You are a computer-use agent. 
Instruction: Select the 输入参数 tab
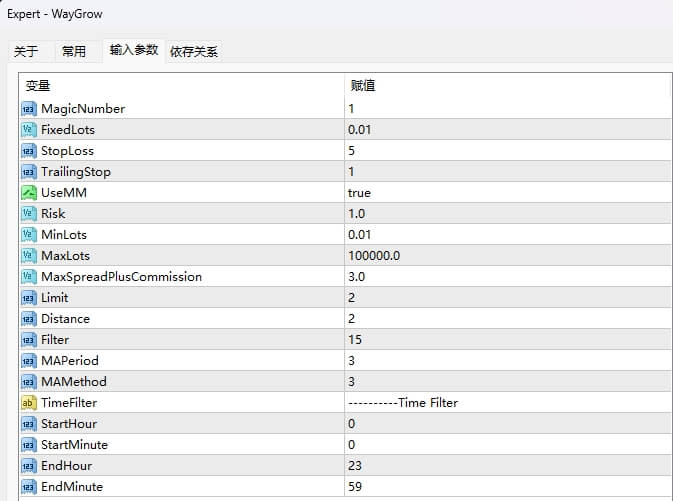coord(134,50)
